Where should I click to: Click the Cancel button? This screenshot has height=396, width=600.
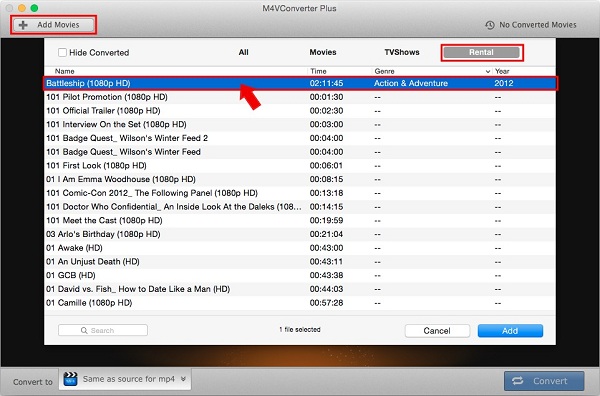coord(437,331)
